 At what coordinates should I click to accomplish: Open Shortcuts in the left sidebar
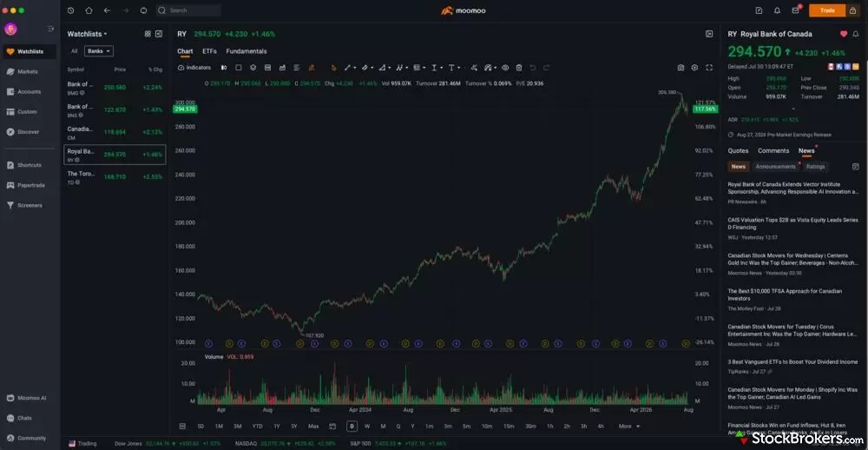coord(23,165)
